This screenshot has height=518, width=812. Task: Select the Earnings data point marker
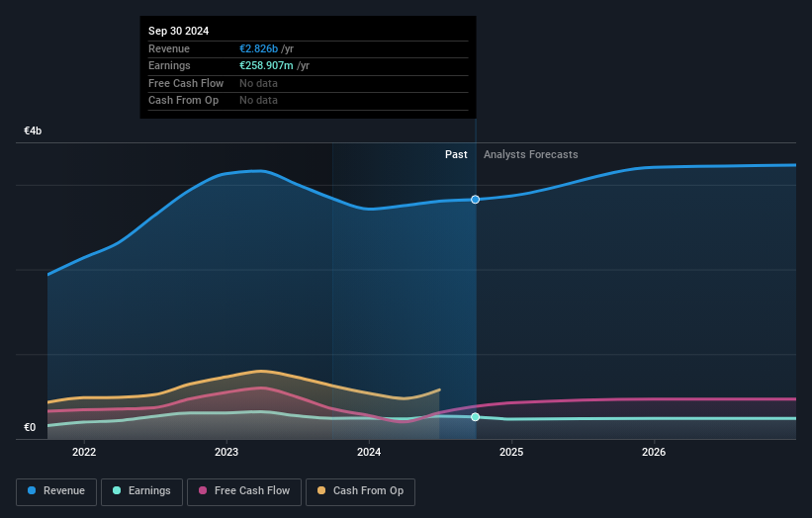[x=475, y=417]
